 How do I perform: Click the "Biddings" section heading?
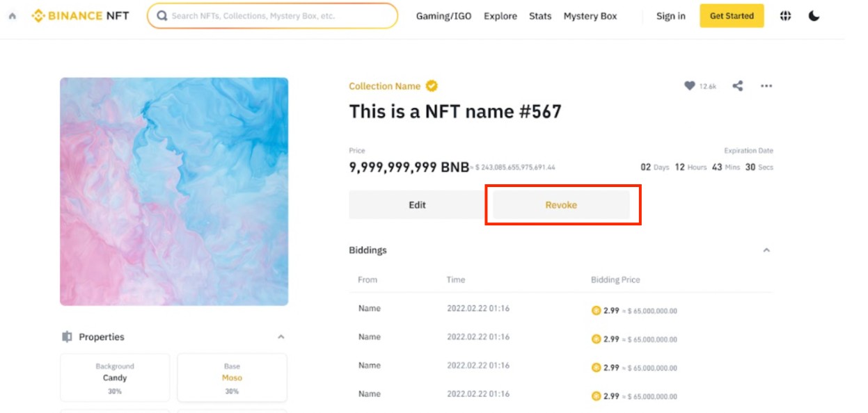tap(368, 250)
